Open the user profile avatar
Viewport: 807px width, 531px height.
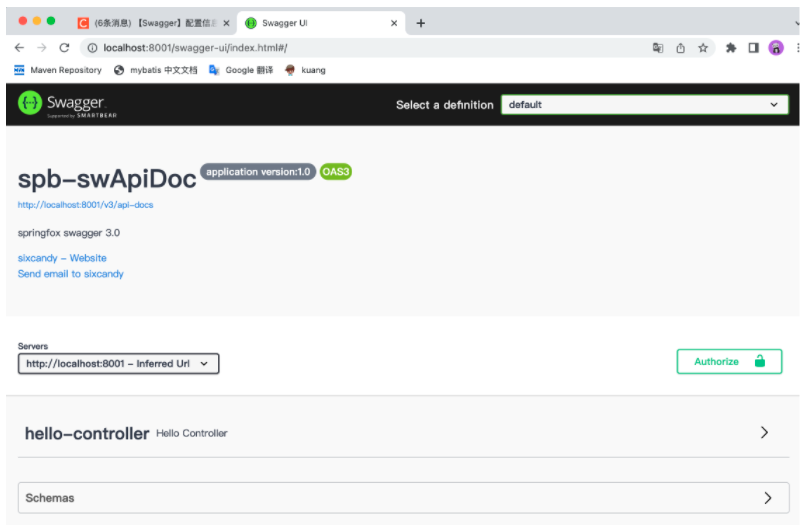click(776, 48)
